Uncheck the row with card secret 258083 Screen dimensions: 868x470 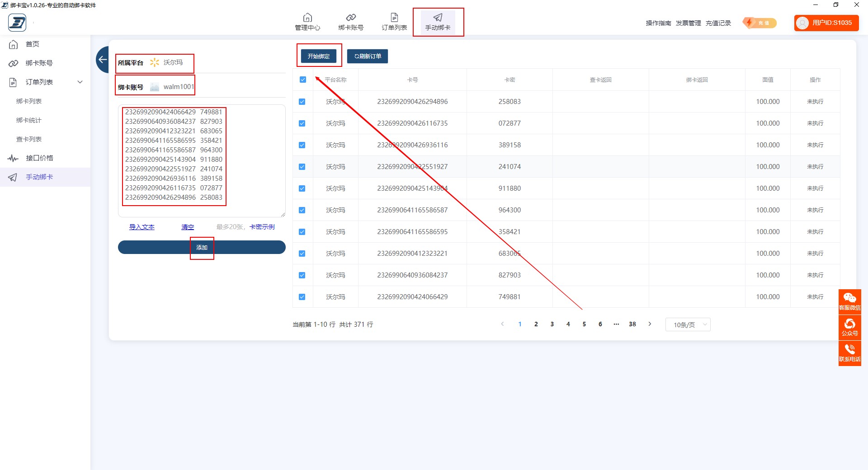(302, 102)
